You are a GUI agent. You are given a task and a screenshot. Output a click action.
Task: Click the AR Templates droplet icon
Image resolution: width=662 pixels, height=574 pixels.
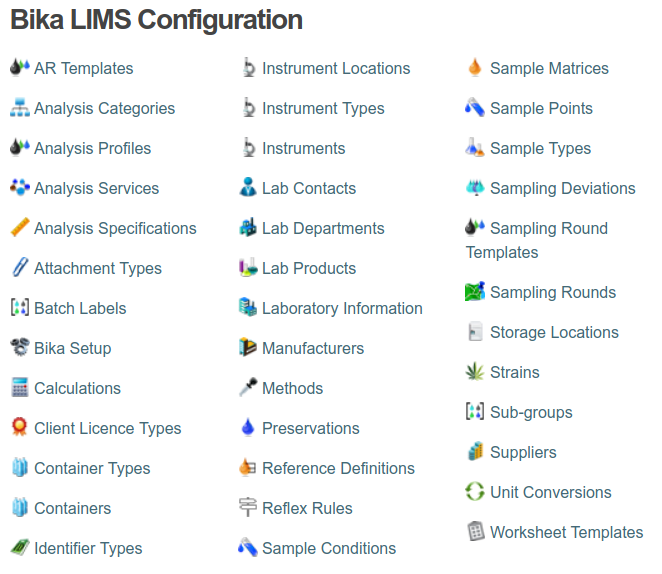pos(19,68)
